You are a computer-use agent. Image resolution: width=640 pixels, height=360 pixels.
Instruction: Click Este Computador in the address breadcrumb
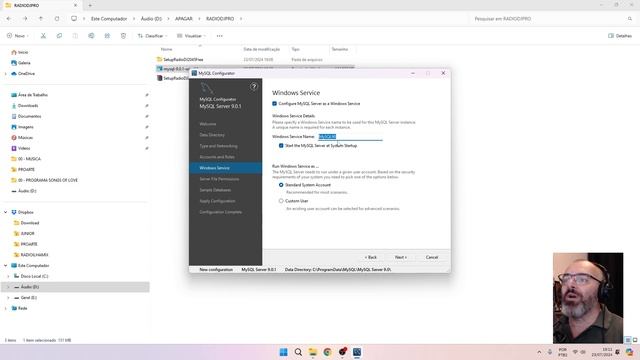tap(109, 19)
